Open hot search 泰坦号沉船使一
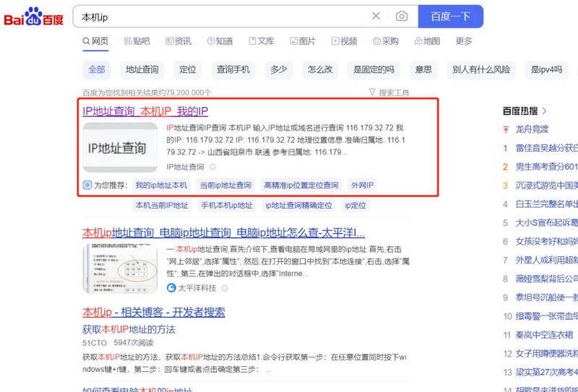Image resolution: width=578 pixels, height=392 pixels. [547, 297]
